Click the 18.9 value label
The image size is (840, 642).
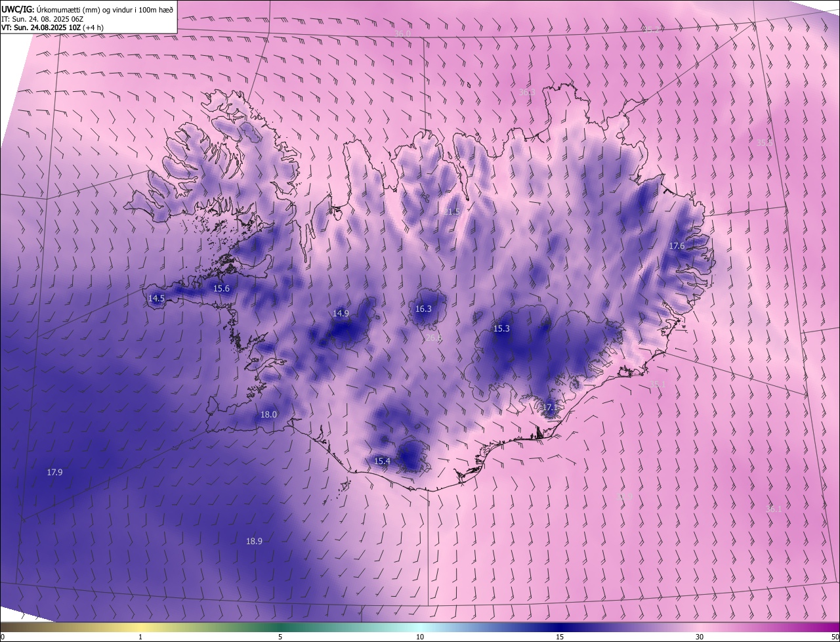254,542
